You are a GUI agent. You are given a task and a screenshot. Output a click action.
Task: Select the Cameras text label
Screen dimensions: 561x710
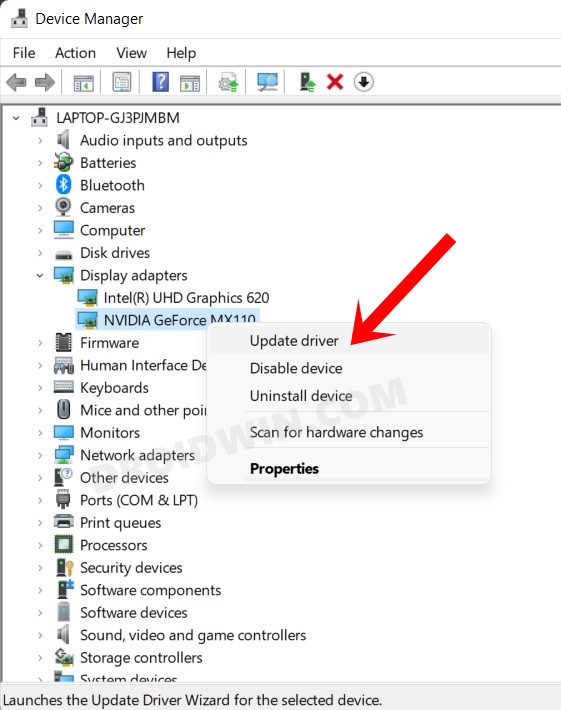click(x=107, y=208)
